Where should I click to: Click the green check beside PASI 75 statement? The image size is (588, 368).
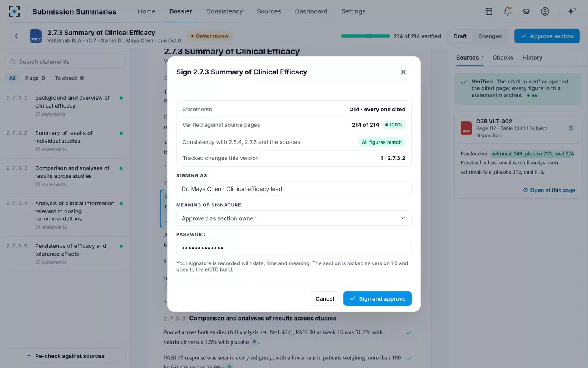coord(409,358)
